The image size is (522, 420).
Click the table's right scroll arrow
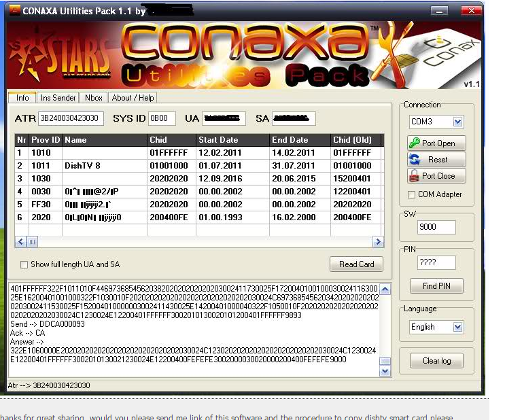378,242
